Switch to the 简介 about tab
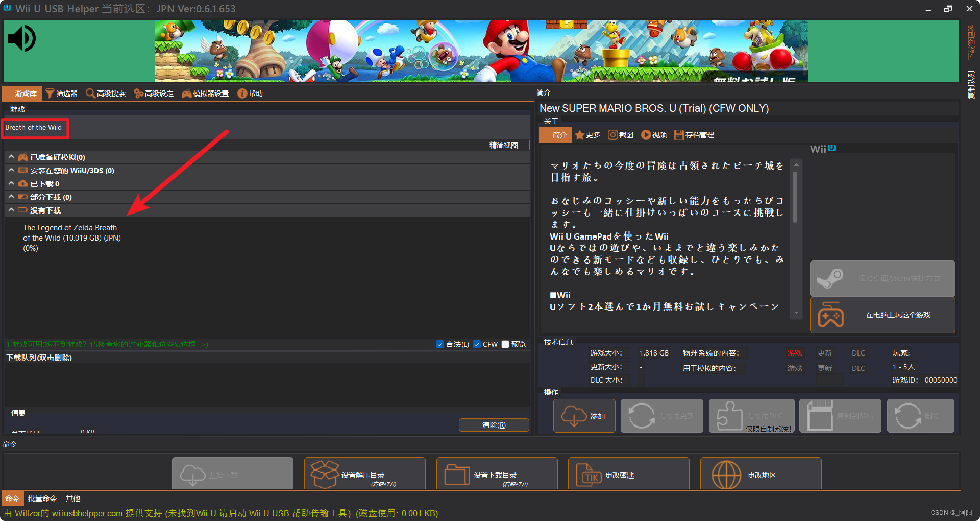 pos(555,135)
